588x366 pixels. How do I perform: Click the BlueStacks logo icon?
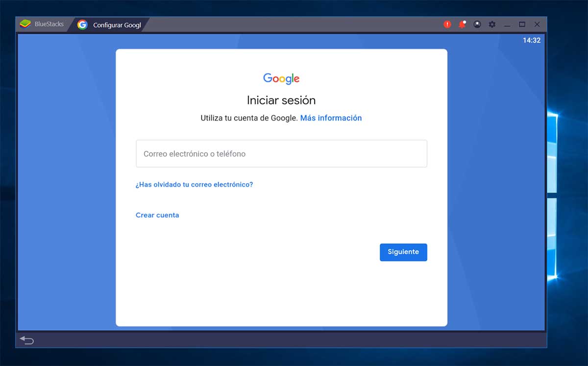click(x=25, y=24)
